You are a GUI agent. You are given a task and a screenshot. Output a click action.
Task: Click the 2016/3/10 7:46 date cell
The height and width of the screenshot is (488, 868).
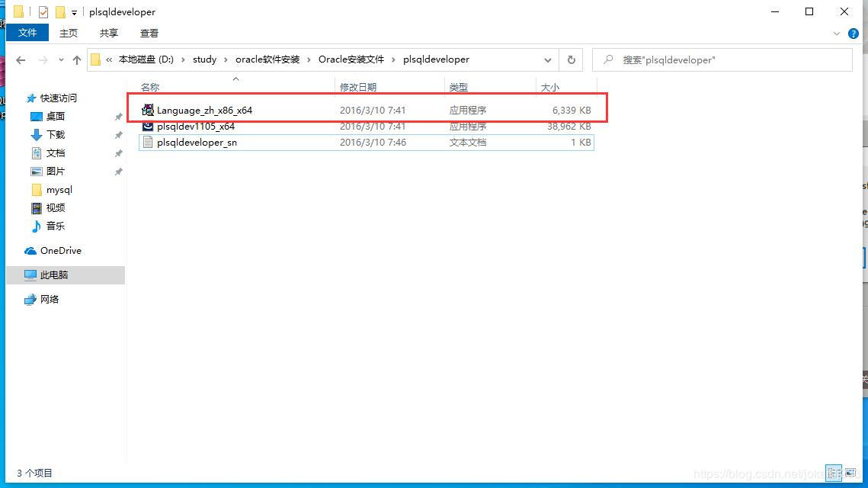[x=373, y=143]
